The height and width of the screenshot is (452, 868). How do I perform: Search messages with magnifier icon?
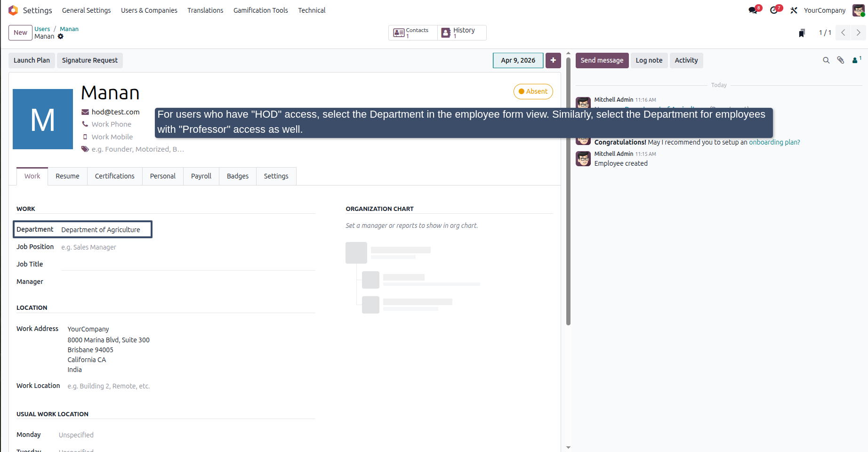tap(826, 60)
